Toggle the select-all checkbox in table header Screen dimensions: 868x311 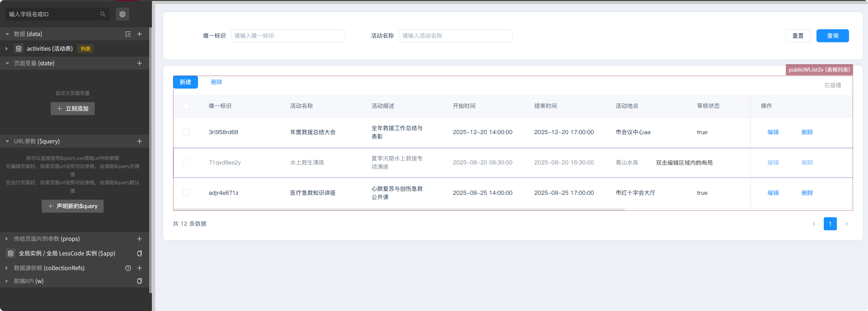186,106
